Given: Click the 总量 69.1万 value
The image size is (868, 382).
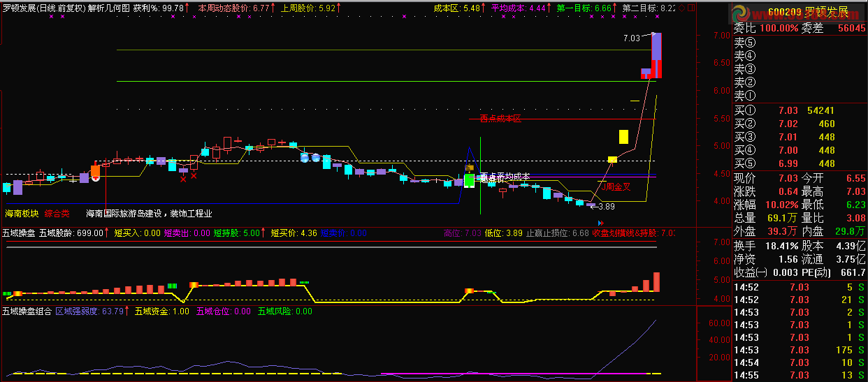Looking at the screenshot, I should tap(783, 218).
